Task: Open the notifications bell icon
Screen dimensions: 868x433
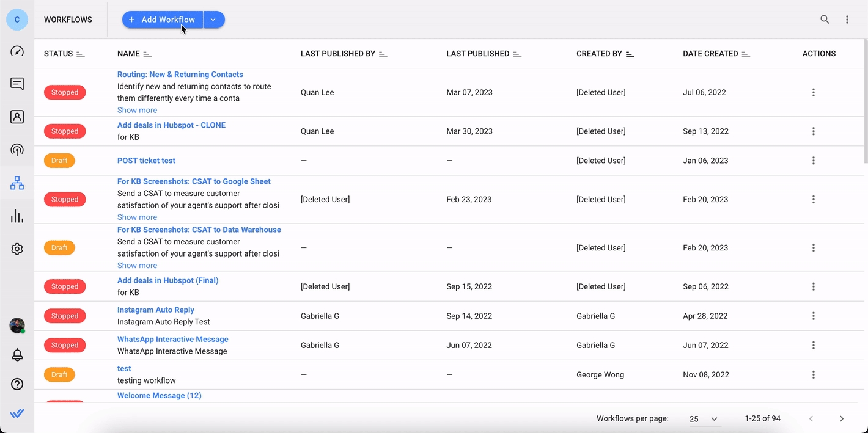Action: (17, 355)
